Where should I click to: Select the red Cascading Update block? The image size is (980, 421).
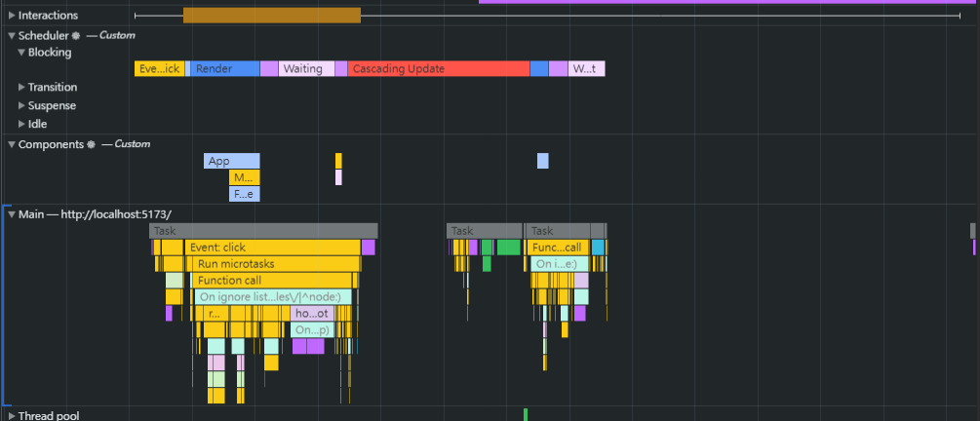tap(438, 69)
